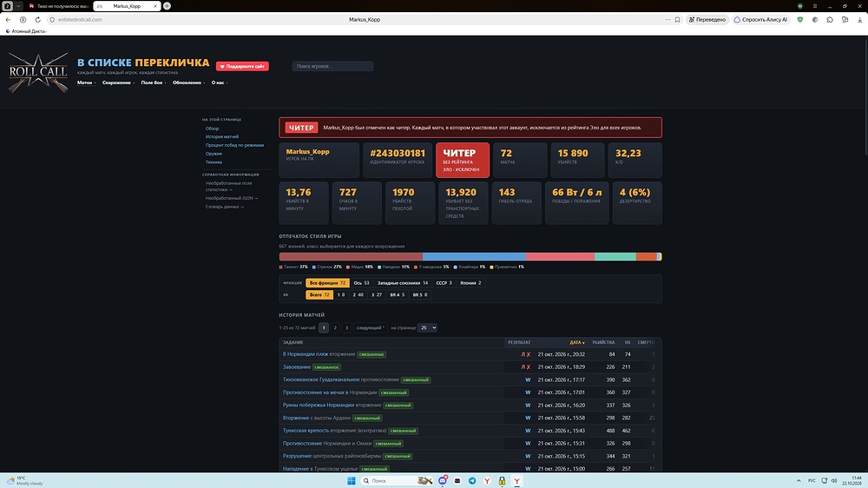Click the green shield protection icon
Screen dimensions: 868x488
coord(800,19)
